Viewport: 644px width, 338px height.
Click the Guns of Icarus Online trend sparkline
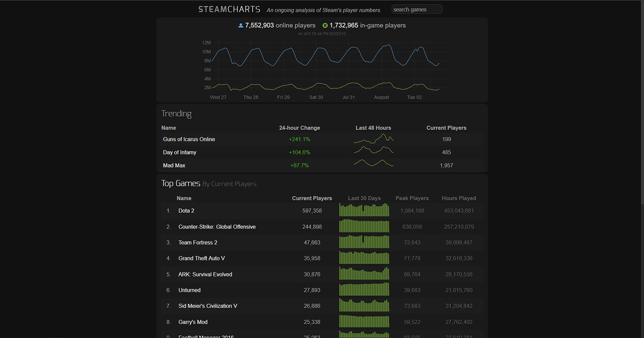coord(373,139)
